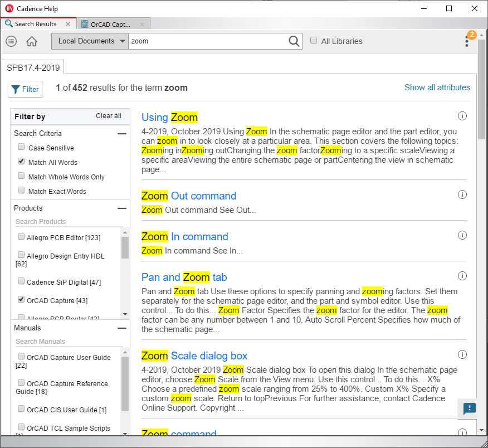
Task: Click Clear all filters
Action: tap(108, 116)
